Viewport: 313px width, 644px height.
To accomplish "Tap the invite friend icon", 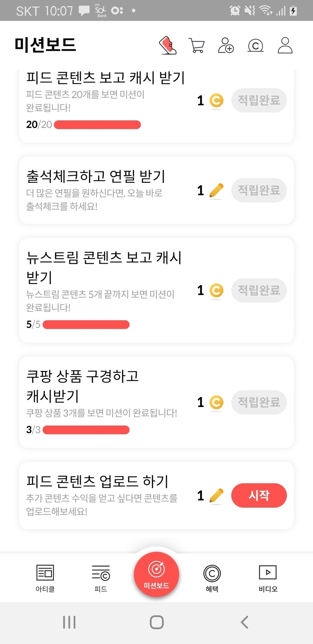I will tap(226, 46).
